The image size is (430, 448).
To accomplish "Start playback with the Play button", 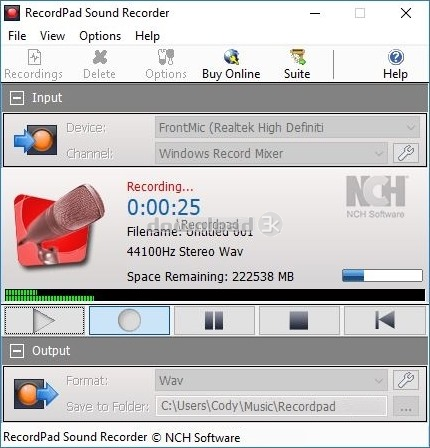I will pyautogui.click(x=44, y=321).
